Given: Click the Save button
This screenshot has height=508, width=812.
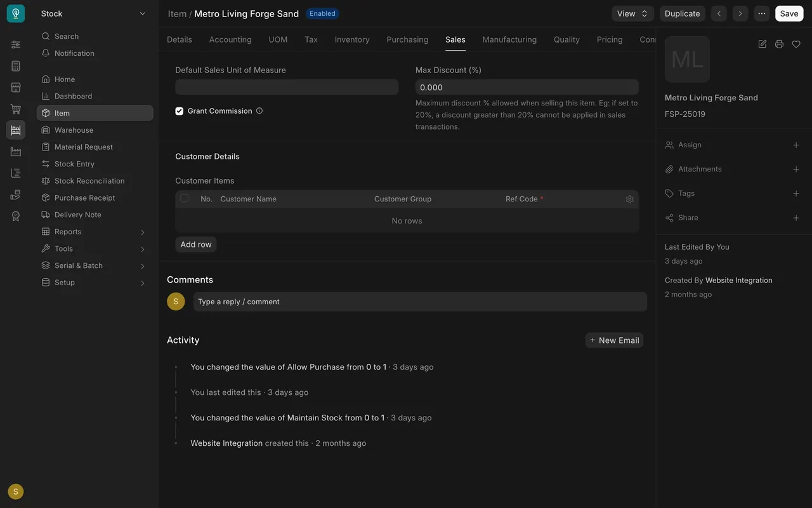Looking at the screenshot, I should click(x=789, y=13).
